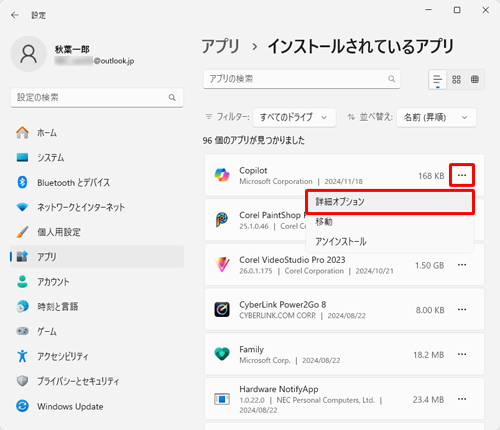Screen dimensions: 500x430
Task: Minimize the 設定 window
Action: [429, 10]
